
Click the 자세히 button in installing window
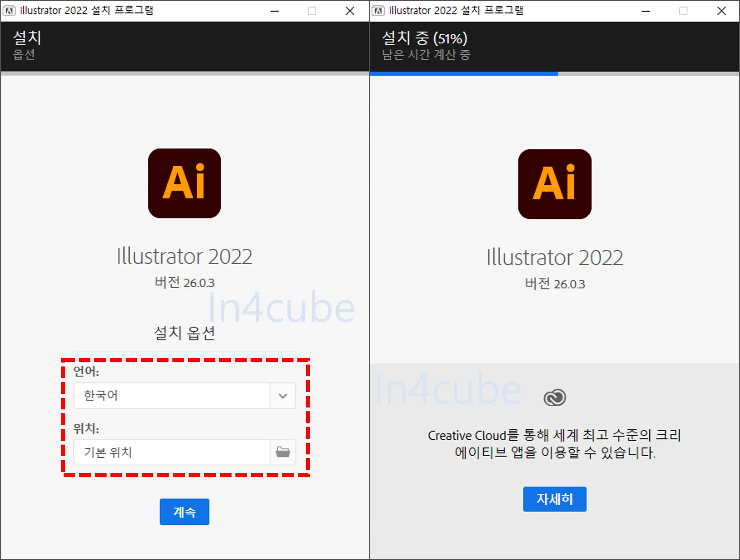coord(555,499)
